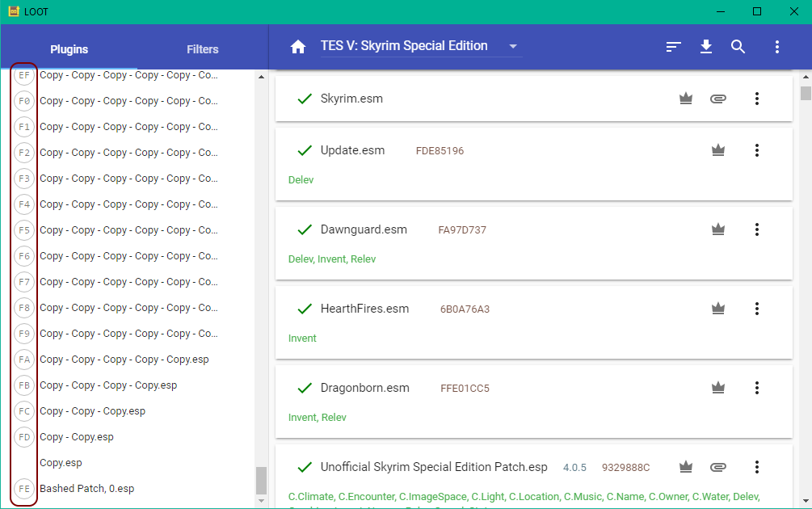The image size is (812, 509).
Task: Click the Dragonborn.esm plugin name
Action: [364, 388]
